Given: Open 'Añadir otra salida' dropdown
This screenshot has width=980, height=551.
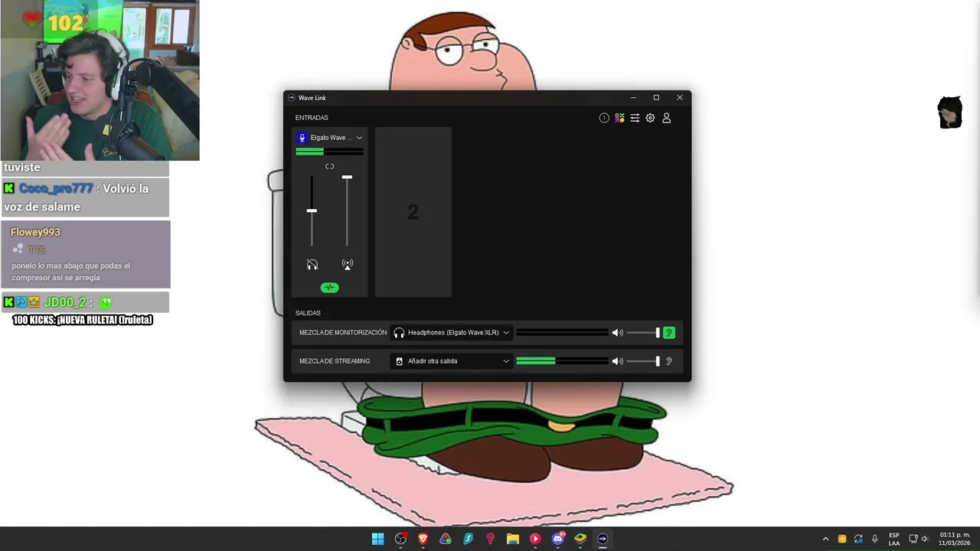Looking at the screenshot, I should pos(451,361).
